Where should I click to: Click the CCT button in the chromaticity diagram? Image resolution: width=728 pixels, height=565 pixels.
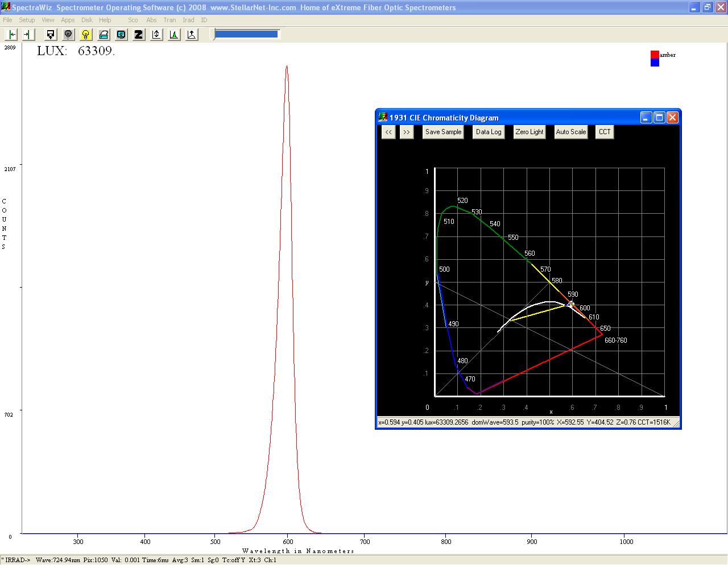click(604, 132)
